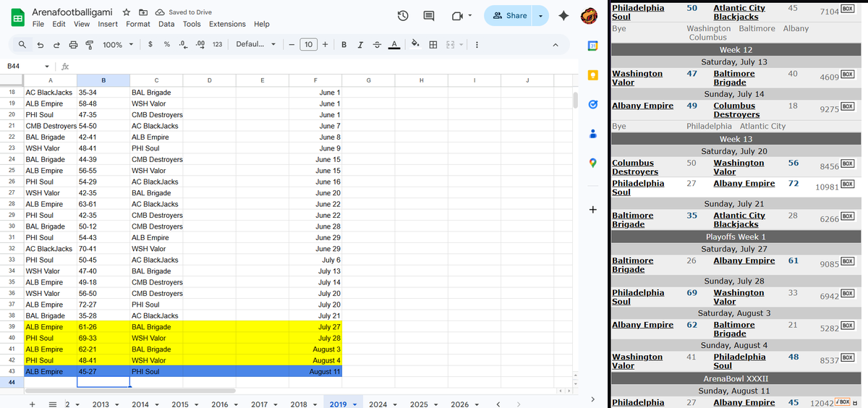Open the File menu
The image size is (868, 408).
(x=39, y=24)
